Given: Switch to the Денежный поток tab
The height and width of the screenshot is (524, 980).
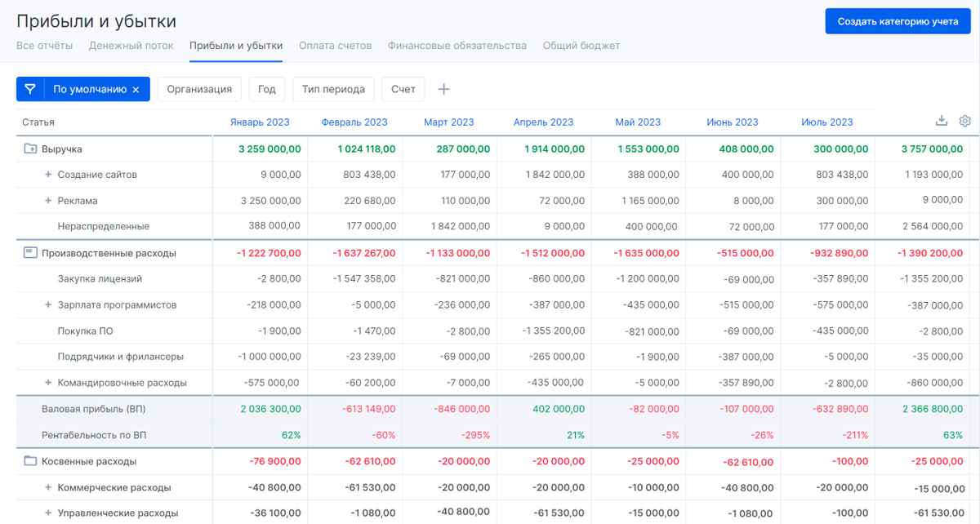Looking at the screenshot, I should (x=131, y=46).
